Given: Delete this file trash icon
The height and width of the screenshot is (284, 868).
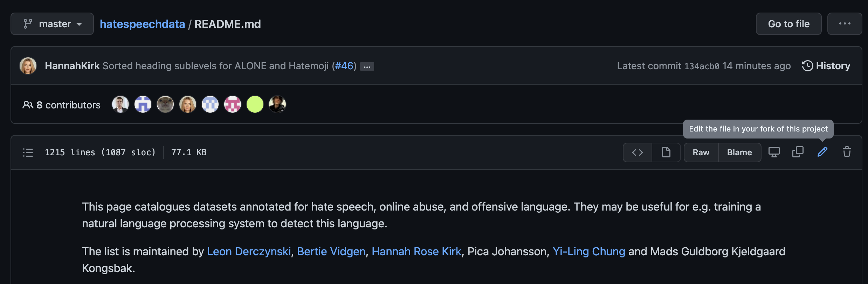Looking at the screenshot, I should pyautogui.click(x=847, y=152).
